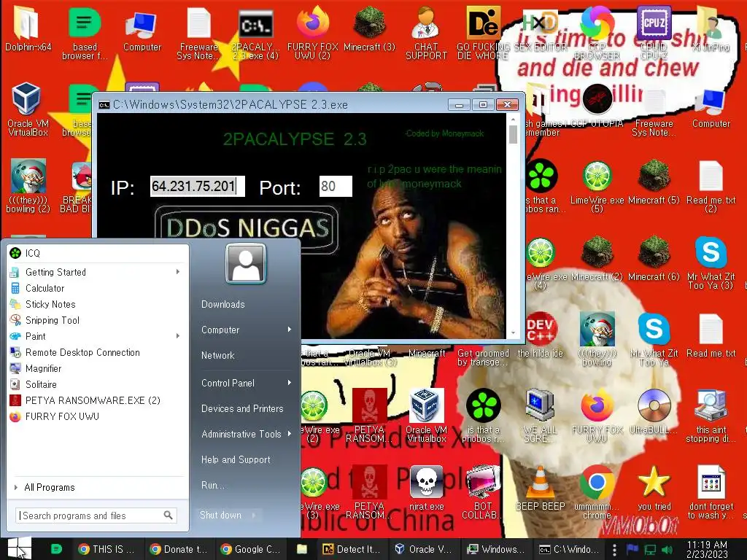This screenshot has height=560, width=747.
Task: Open Sticky Notes from Start menu
Action: pyautogui.click(x=98, y=304)
